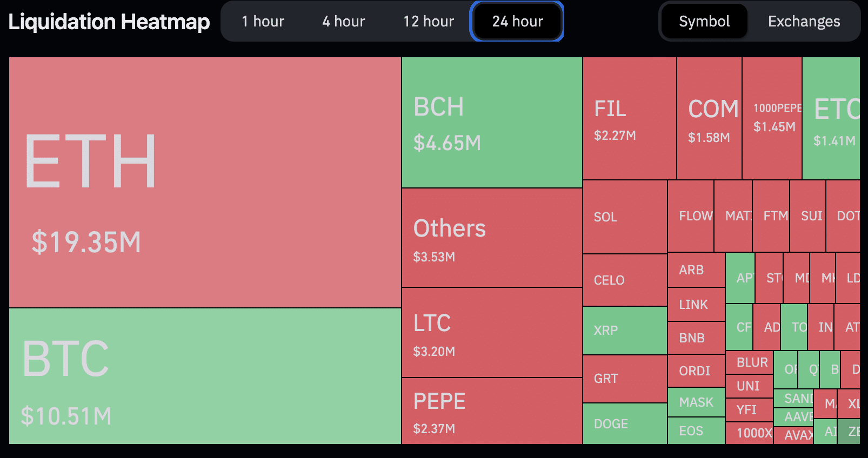Viewport: 868px width, 458px height.
Task: Select the 24 hour timeframe tab
Action: [x=517, y=22]
